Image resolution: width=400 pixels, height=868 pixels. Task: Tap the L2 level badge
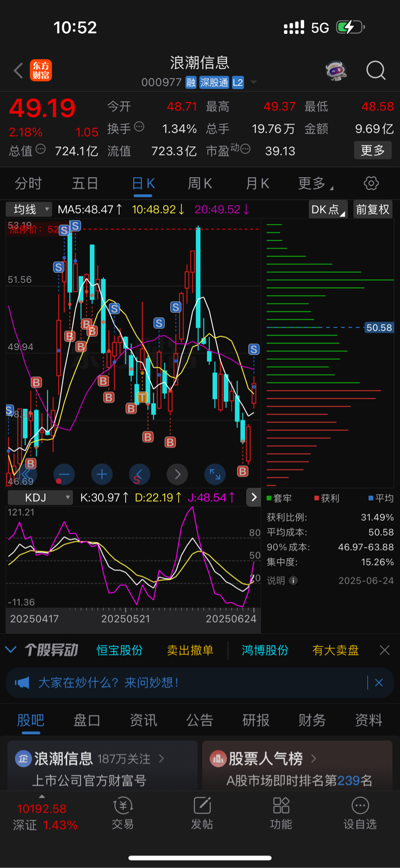coord(238,82)
